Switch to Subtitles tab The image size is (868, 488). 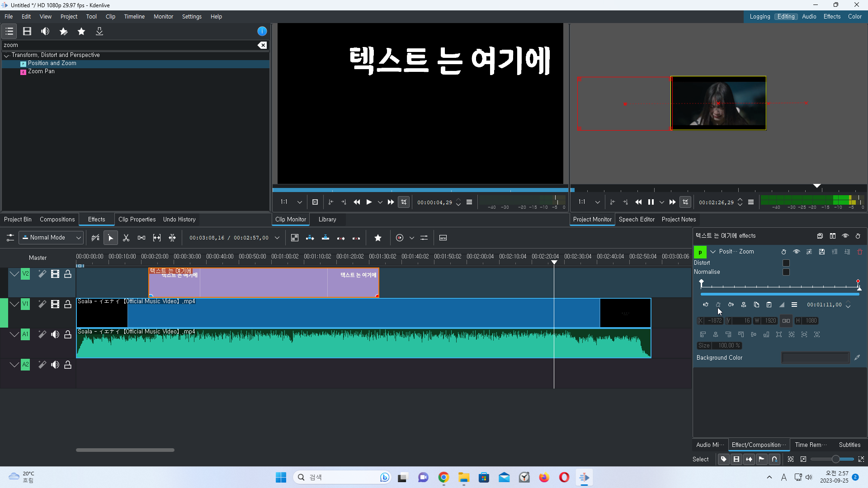tap(849, 445)
